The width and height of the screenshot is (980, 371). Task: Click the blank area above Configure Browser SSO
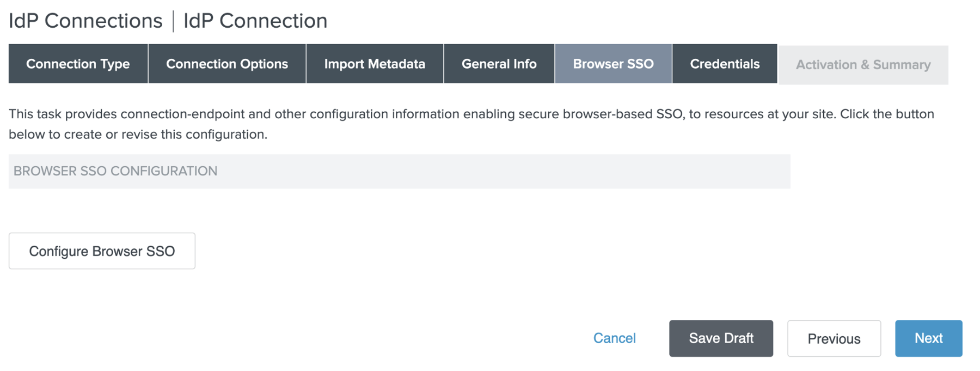[x=102, y=211]
